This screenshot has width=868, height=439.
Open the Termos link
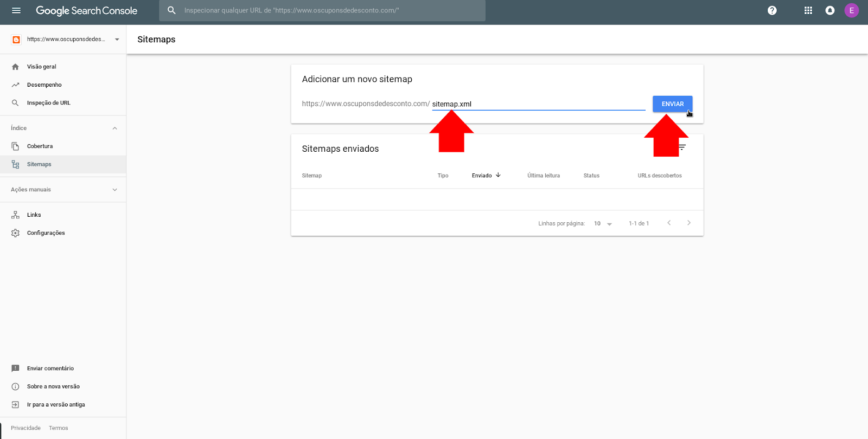click(x=59, y=428)
